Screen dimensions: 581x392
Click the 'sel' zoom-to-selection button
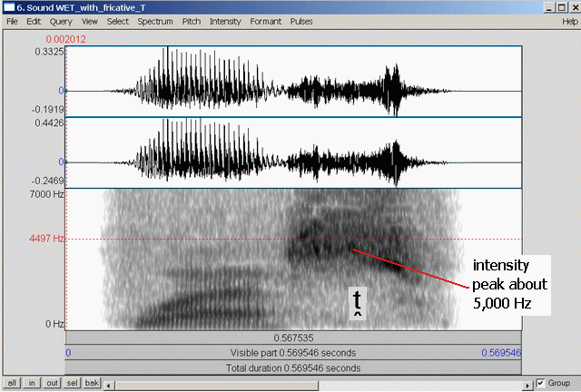tap(72, 384)
